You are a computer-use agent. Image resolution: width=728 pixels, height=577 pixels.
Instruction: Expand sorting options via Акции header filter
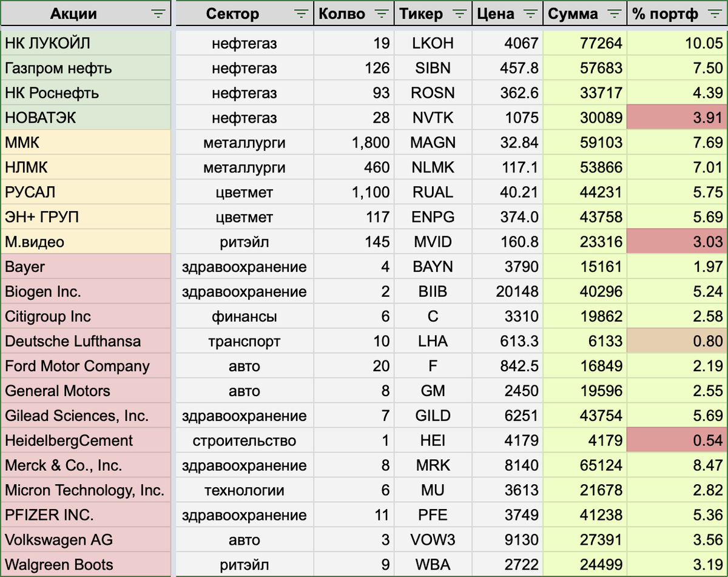pos(158,13)
